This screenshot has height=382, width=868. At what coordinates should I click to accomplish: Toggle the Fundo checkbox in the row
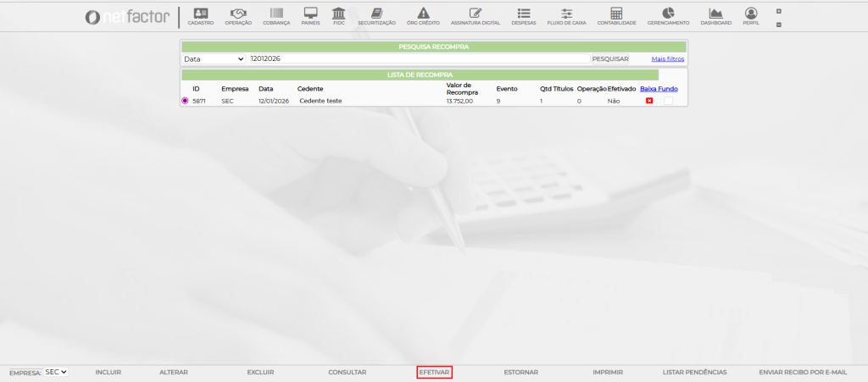coord(668,101)
